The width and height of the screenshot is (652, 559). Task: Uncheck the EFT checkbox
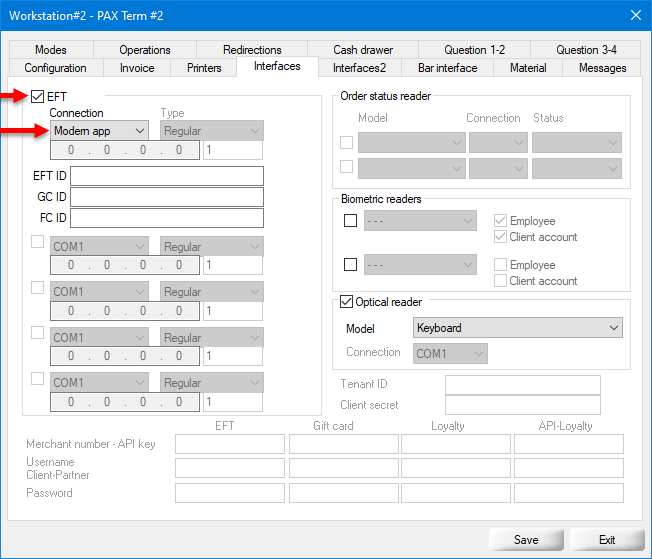(x=38, y=96)
